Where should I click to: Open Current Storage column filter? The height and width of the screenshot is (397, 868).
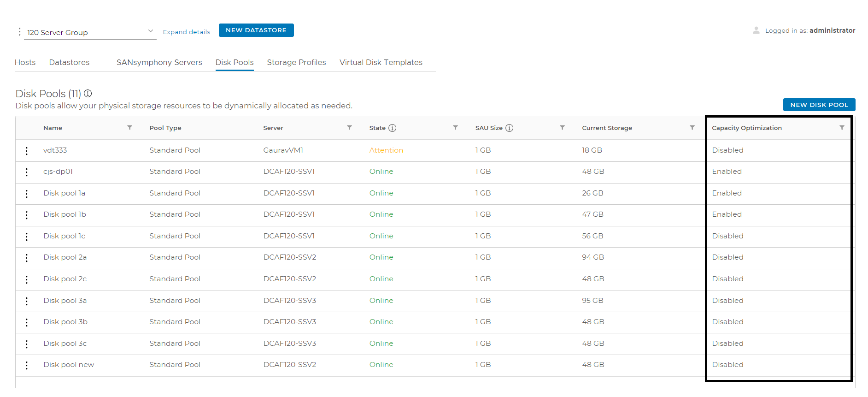(x=692, y=128)
